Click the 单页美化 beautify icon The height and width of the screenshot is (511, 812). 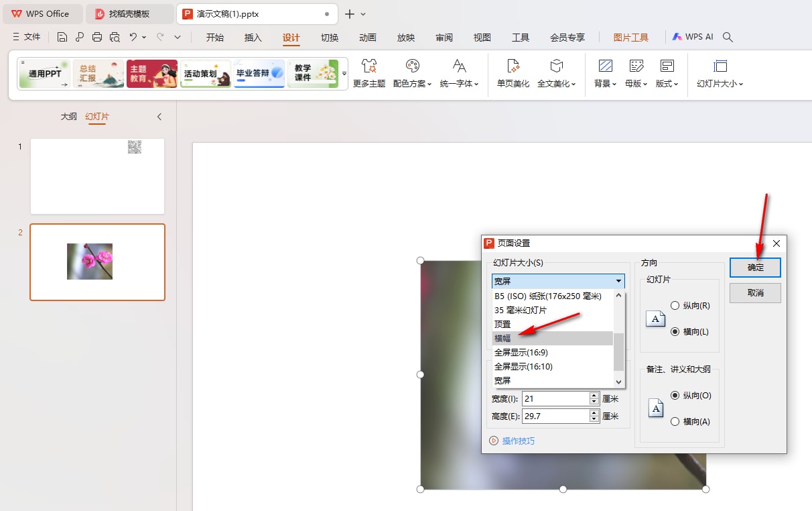[x=513, y=66]
